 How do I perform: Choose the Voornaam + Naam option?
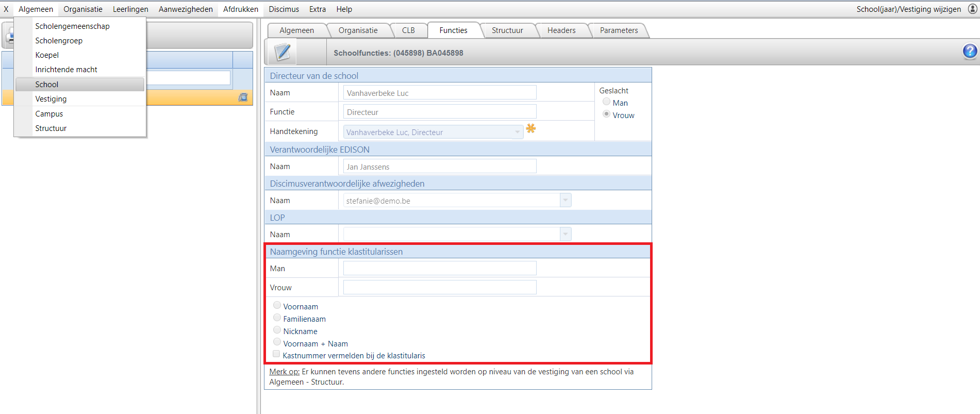pos(277,342)
